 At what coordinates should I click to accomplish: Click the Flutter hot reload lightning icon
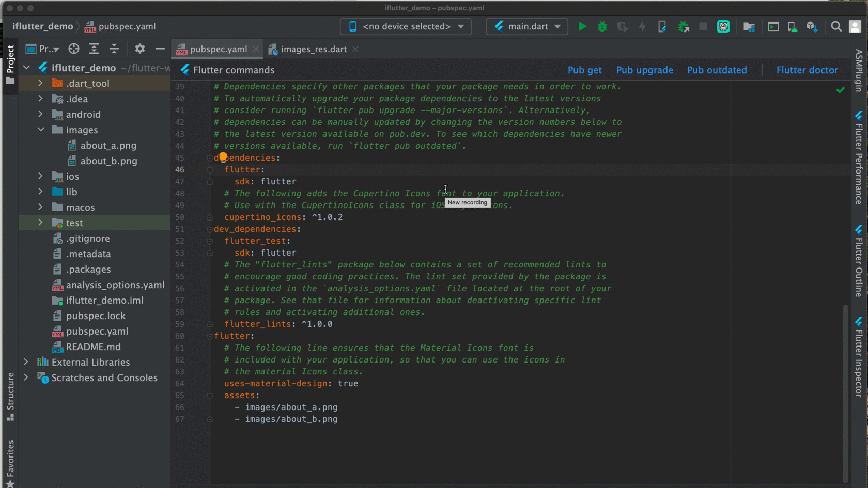642,26
